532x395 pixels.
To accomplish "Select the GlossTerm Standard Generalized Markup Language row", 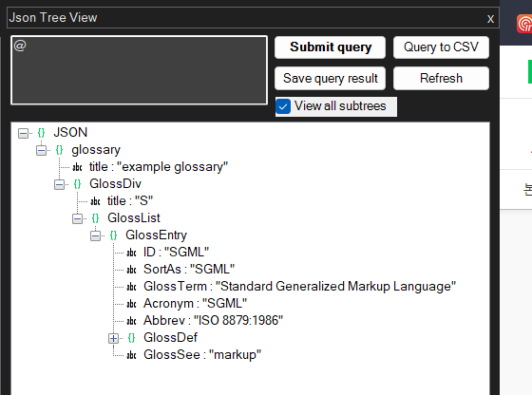I will click(x=299, y=287).
